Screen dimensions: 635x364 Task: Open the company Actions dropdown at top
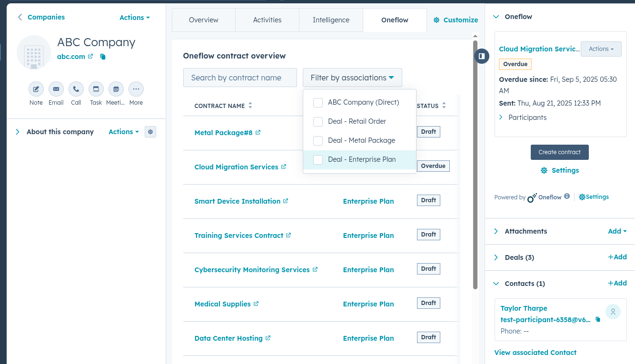135,18
